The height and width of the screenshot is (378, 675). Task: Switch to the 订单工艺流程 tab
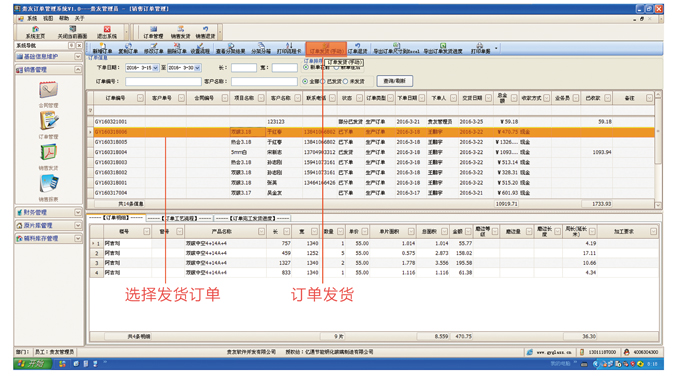(x=180, y=218)
